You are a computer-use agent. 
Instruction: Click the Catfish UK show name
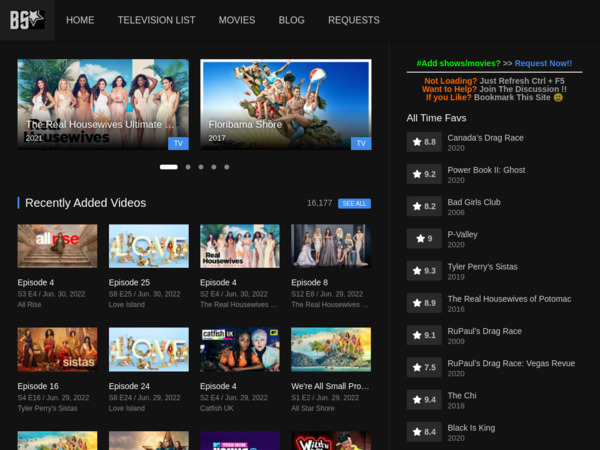217,408
